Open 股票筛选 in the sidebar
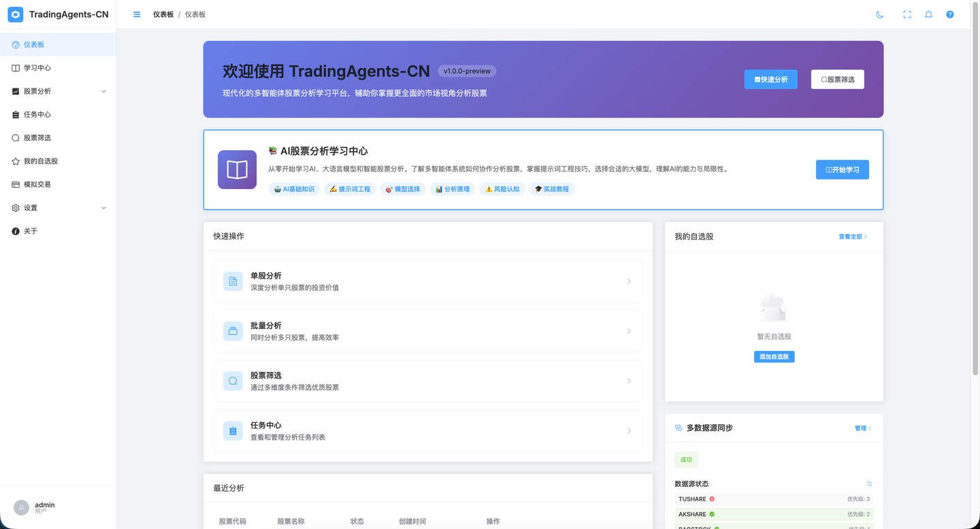This screenshot has height=529, width=980. tap(58, 137)
